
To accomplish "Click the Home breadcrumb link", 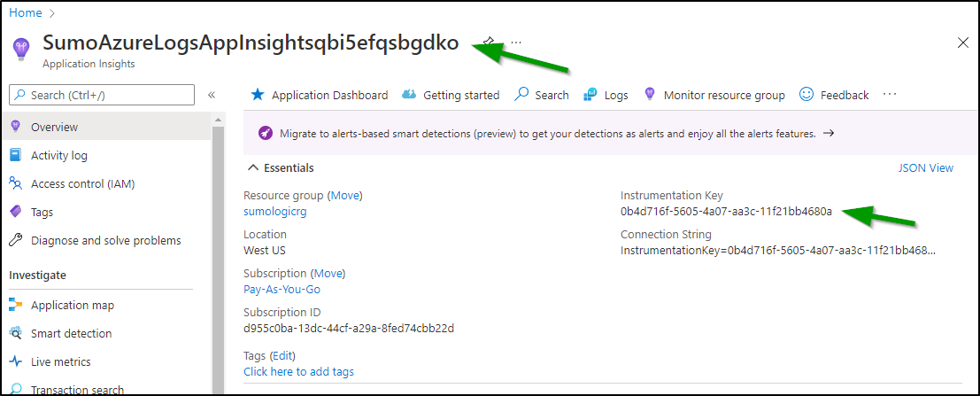I will click(x=25, y=12).
